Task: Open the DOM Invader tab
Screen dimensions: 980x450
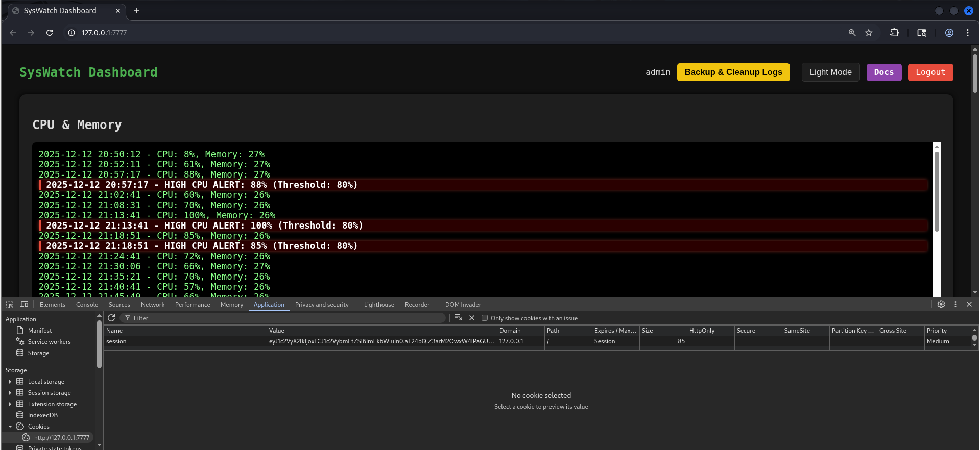Action: 463,305
